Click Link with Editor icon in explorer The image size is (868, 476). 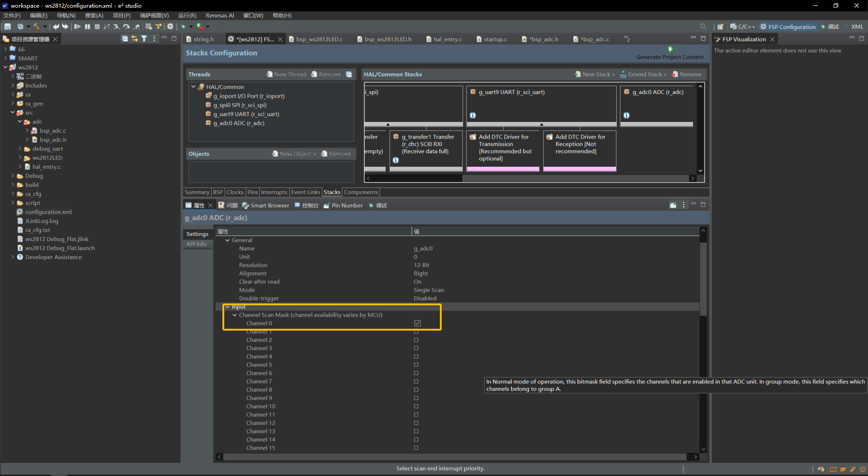134,39
